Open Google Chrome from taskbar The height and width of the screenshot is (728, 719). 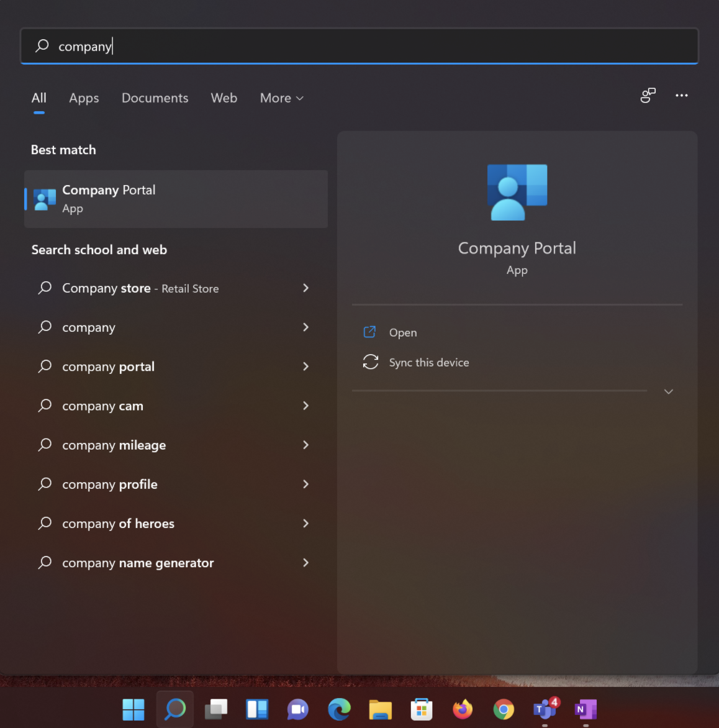coord(504,709)
